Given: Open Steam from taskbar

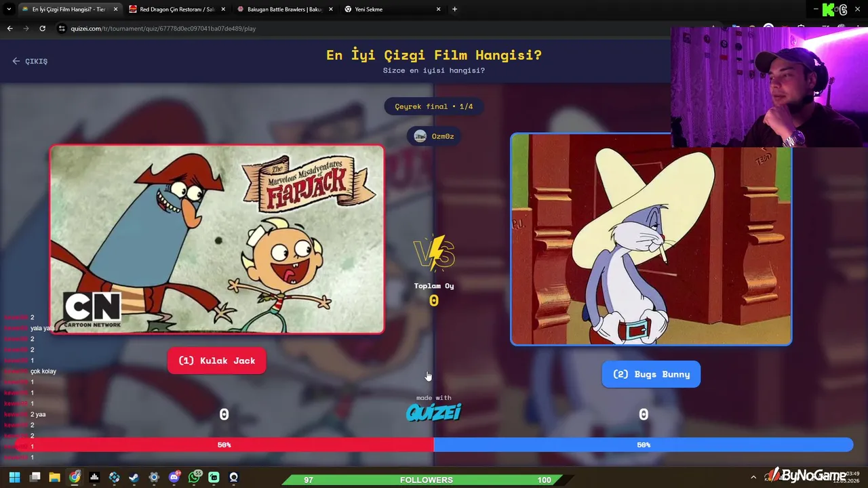Looking at the screenshot, I should [134, 477].
